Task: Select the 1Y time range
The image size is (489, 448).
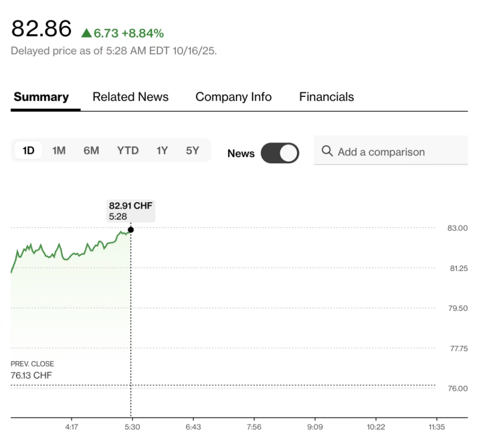Action: tap(162, 151)
